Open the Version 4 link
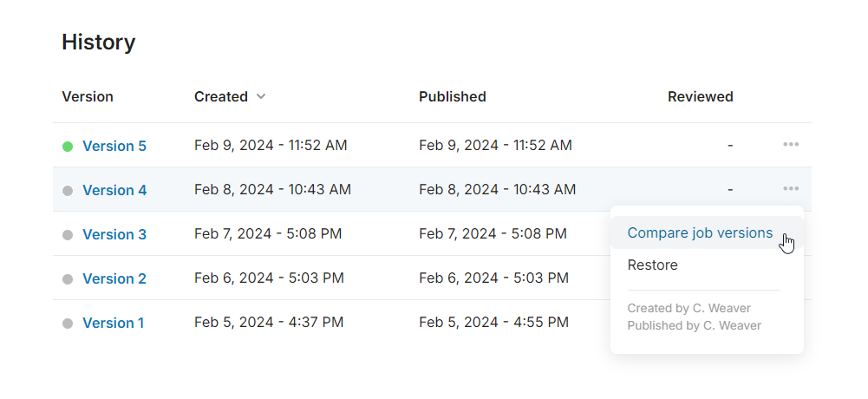The height and width of the screenshot is (399, 868). click(114, 190)
